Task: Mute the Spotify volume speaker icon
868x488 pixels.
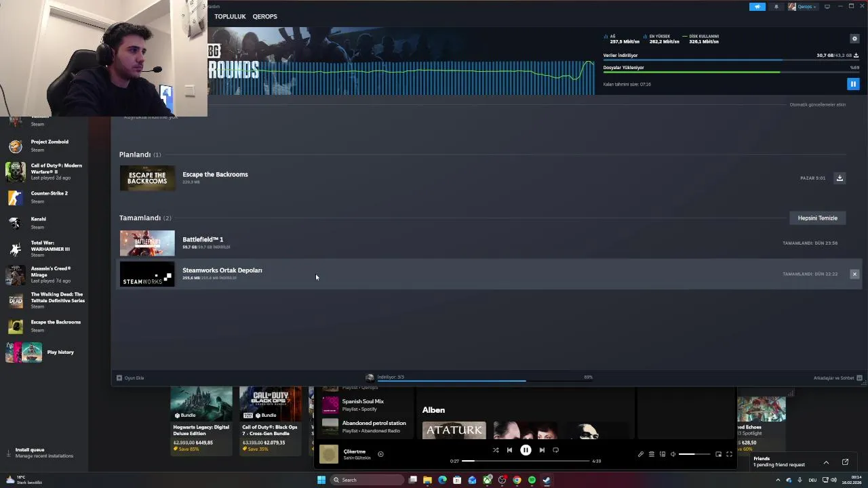Action: (x=673, y=454)
